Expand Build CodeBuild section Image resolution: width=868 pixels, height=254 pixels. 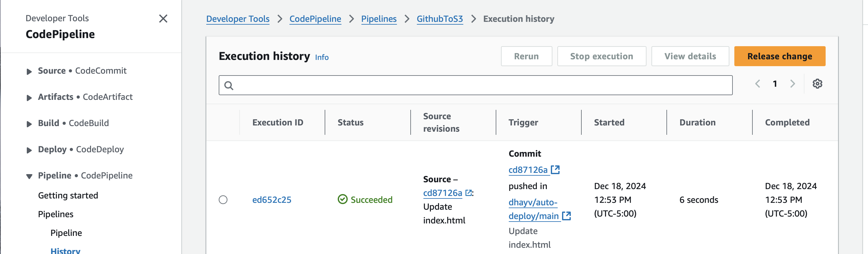tap(29, 124)
